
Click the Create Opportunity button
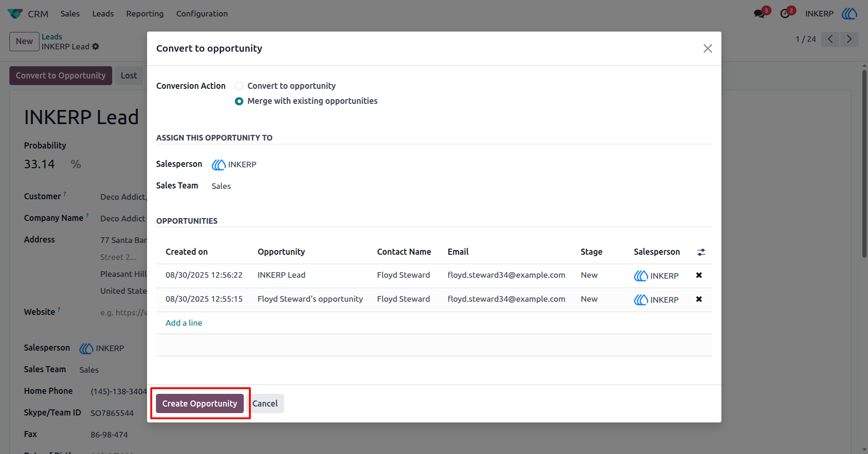tap(200, 404)
